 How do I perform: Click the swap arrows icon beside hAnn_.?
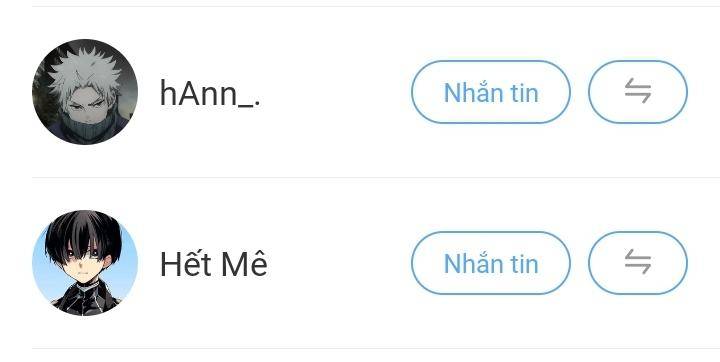pyautogui.click(x=638, y=92)
